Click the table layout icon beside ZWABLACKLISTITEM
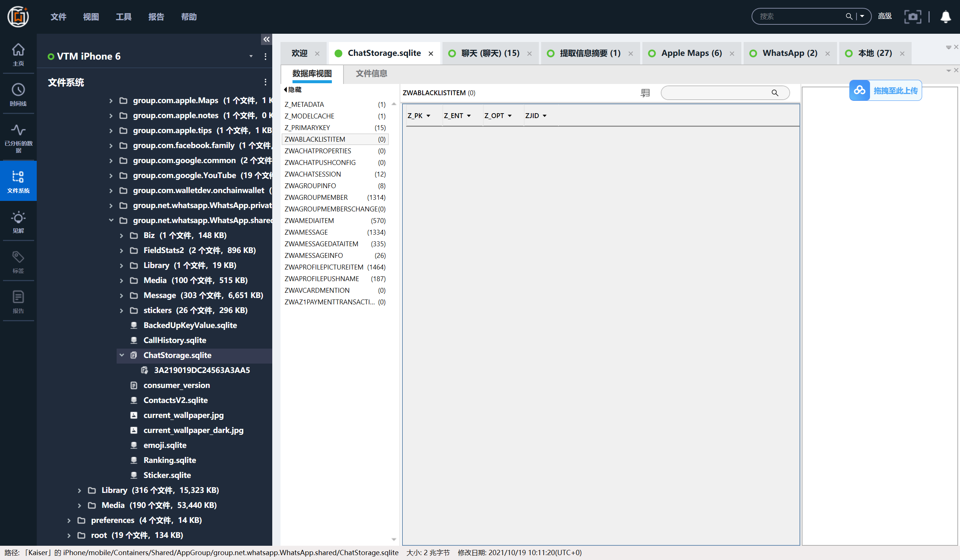 click(645, 93)
